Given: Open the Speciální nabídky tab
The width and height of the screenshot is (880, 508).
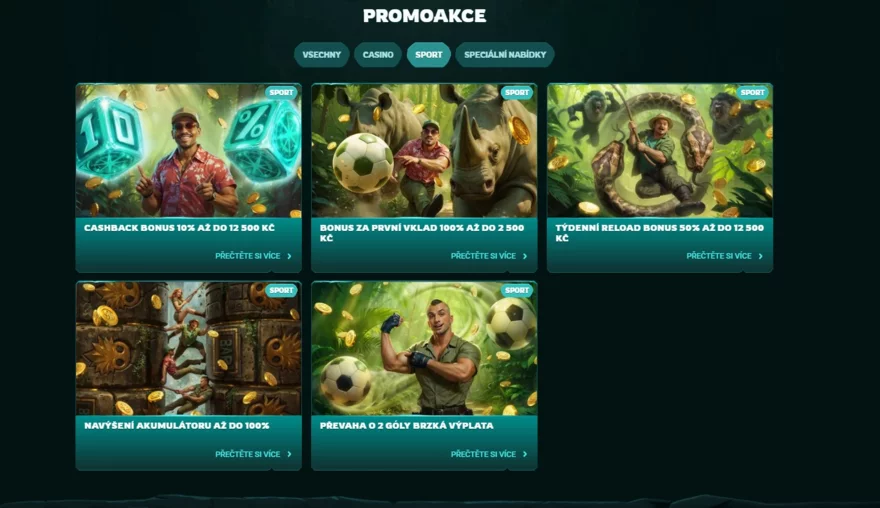Looking at the screenshot, I should (505, 55).
